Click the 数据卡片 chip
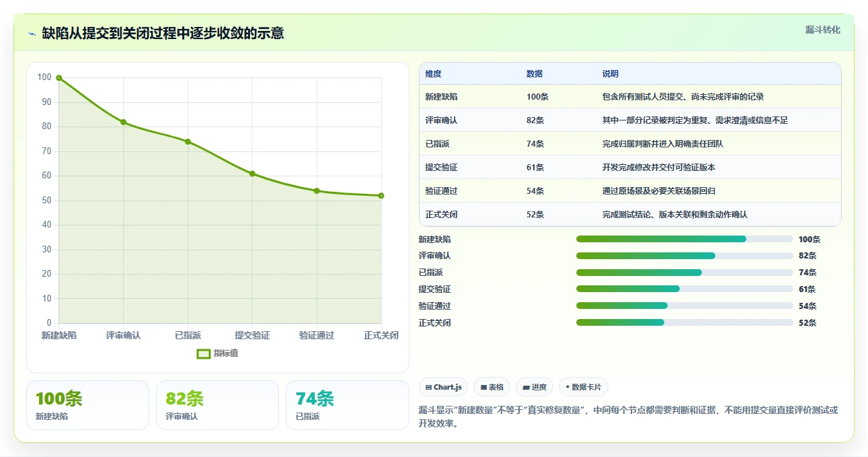868x457 pixels. click(584, 387)
